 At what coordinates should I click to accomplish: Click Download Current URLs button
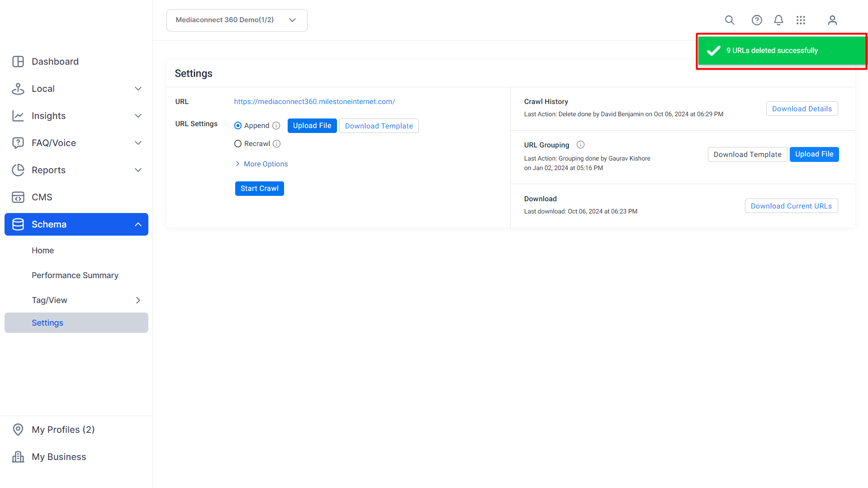pyautogui.click(x=792, y=206)
